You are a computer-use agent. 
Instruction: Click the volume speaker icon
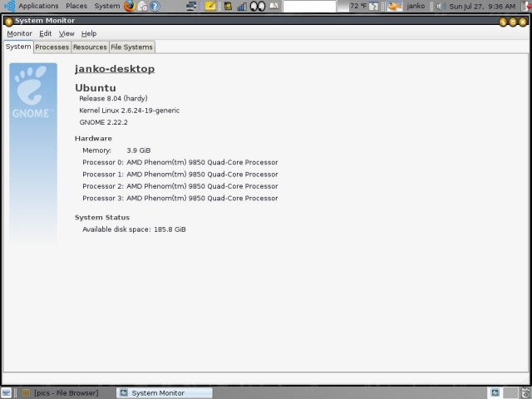click(x=440, y=6)
